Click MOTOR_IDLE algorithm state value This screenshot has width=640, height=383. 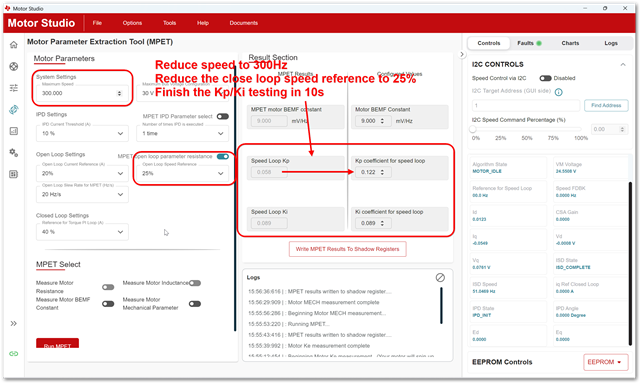click(487, 171)
